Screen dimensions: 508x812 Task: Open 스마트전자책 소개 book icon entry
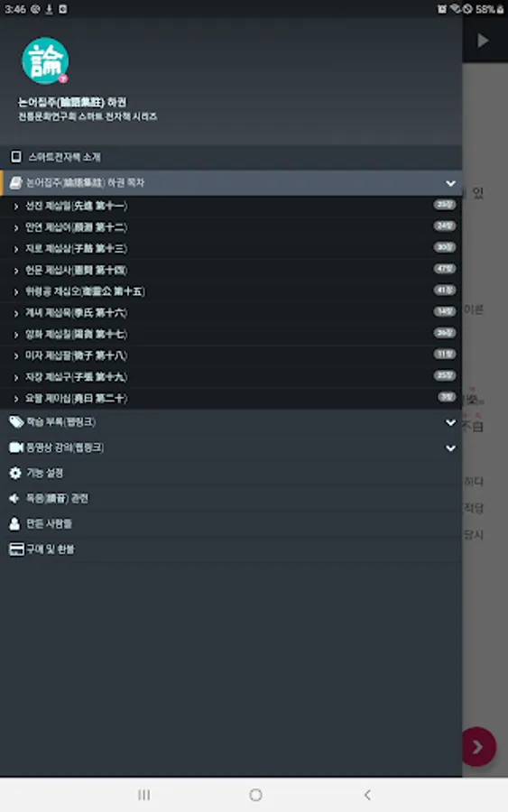pos(16,156)
